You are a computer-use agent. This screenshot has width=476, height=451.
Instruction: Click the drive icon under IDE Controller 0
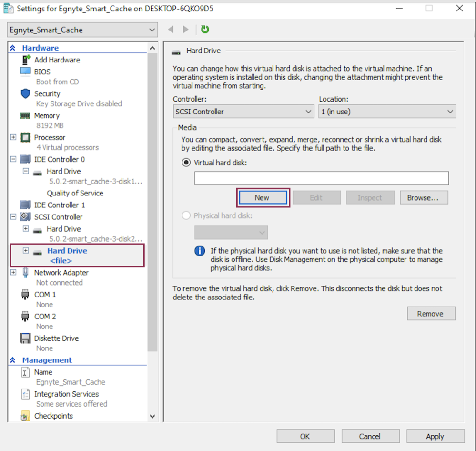point(37,173)
